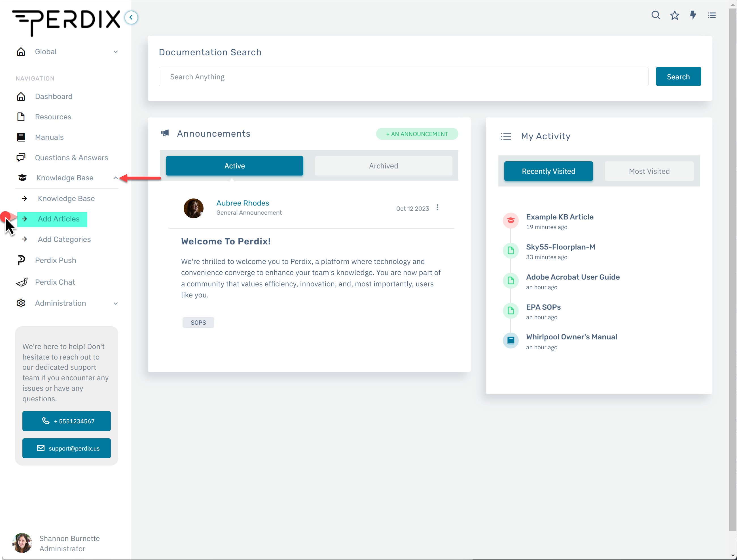Switch to the Archived announcements tab
This screenshot has height=560, width=737.
(x=384, y=166)
